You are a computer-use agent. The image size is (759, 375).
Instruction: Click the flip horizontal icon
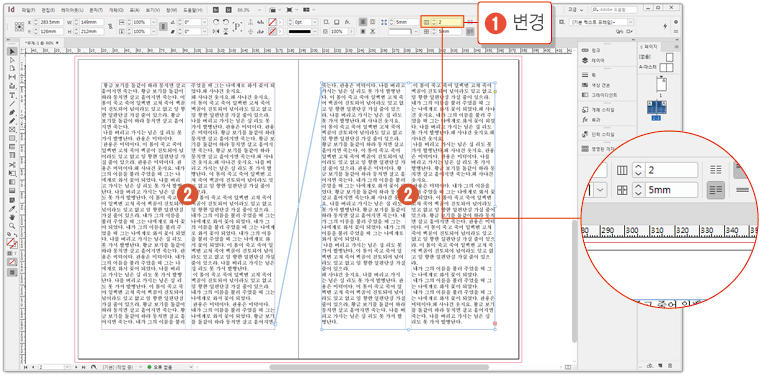[x=216, y=31]
